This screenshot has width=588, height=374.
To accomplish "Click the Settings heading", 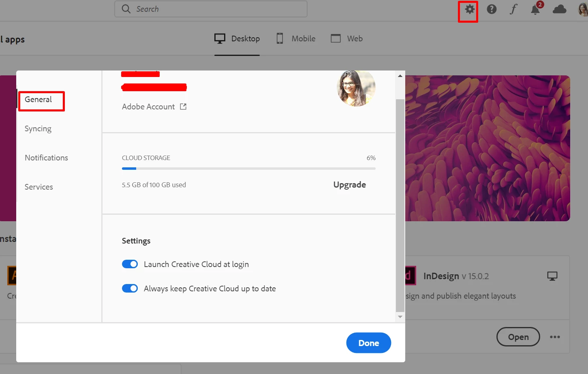I will [x=136, y=241].
